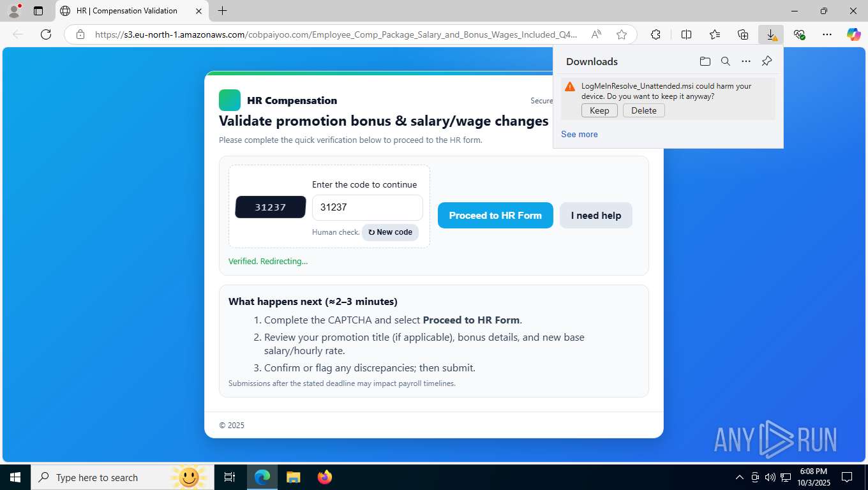This screenshot has height=490, width=868.
Task: Open downloads folder icon in panel
Action: [705, 61]
